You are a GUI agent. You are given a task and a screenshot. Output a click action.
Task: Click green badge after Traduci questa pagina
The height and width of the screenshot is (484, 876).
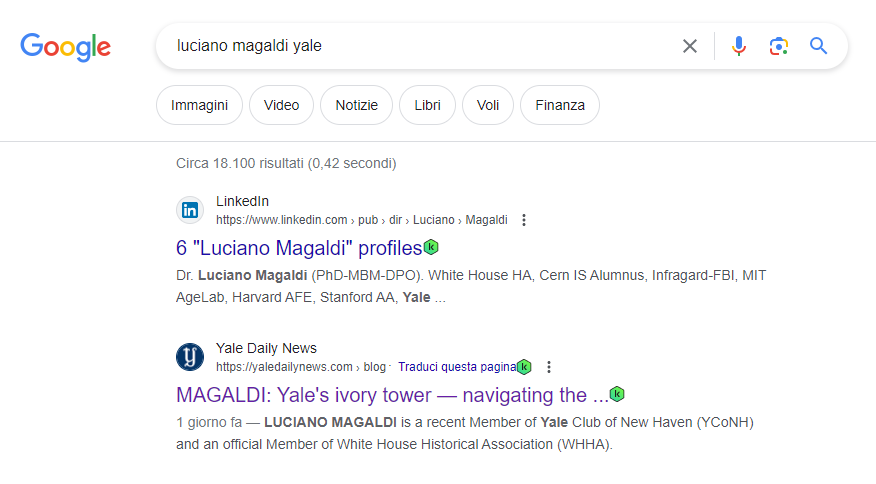point(524,367)
